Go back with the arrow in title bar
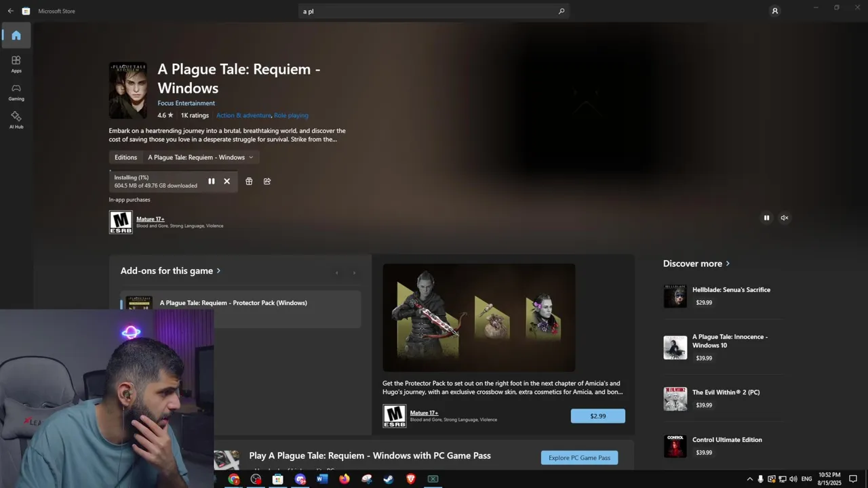868x488 pixels. click(10, 11)
